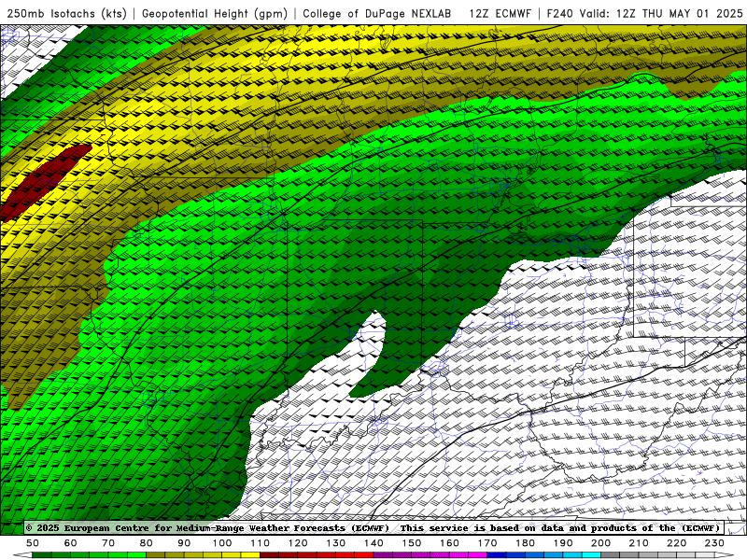747x560 pixels.
Task: Click 'College of DuPage NEXLAB' header text
Action: [x=377, y=13]
